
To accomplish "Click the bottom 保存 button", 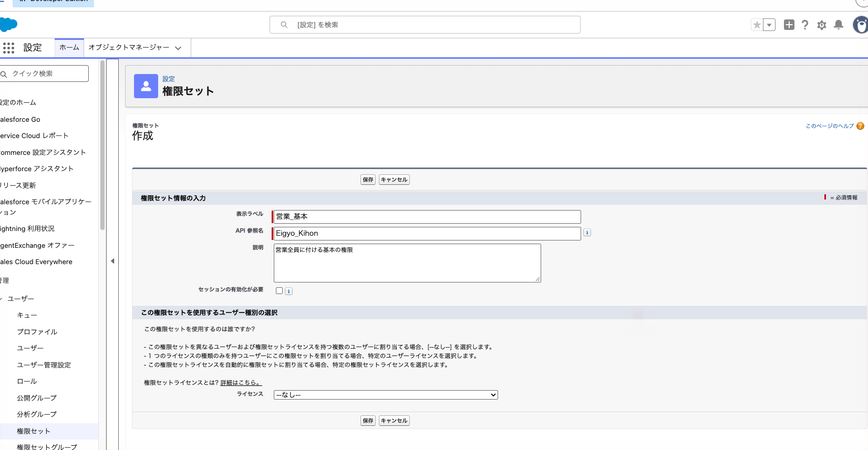I will coord(368,421).
